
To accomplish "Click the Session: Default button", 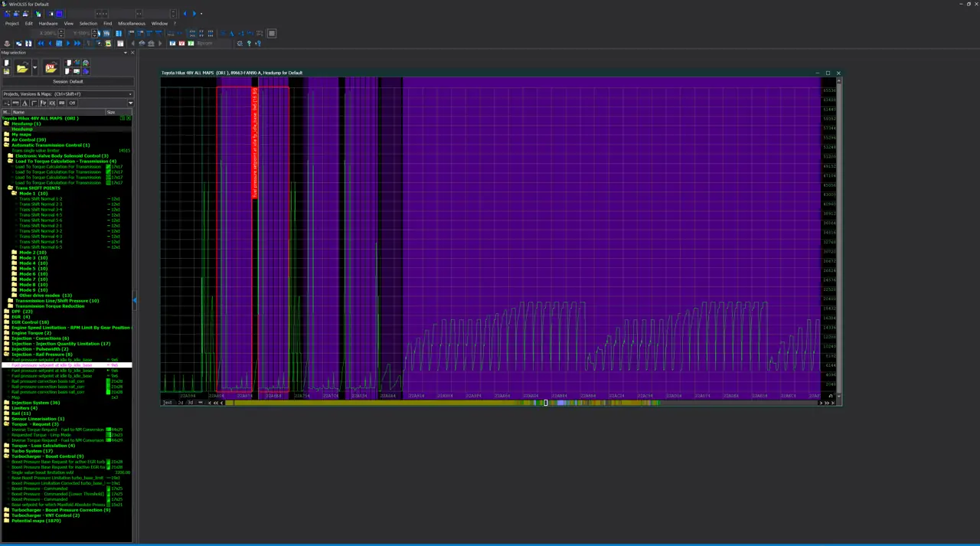I will [x=67, y=81].
